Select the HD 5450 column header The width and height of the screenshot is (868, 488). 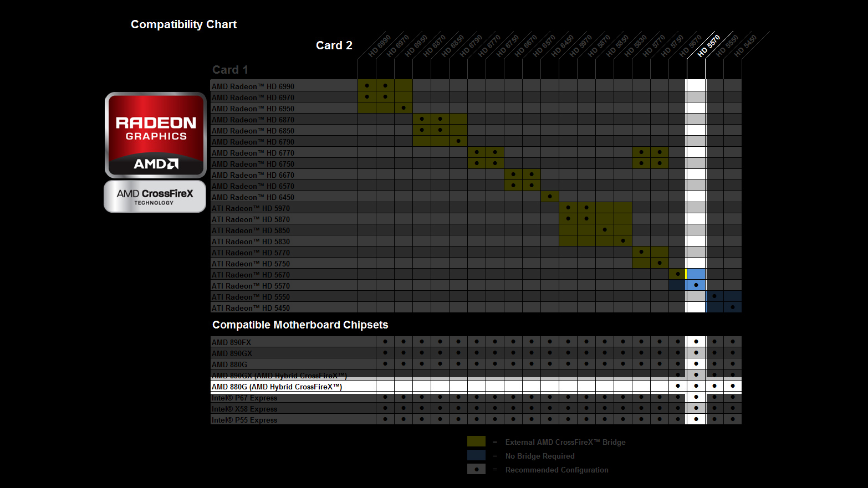tap(745, 47)
